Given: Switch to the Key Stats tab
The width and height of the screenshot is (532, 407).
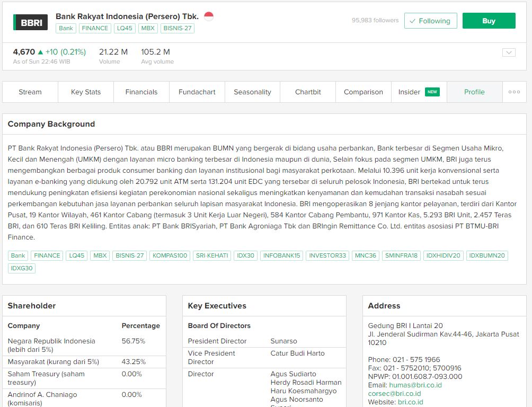Looking at the screenshot, I should coord(86,92).
